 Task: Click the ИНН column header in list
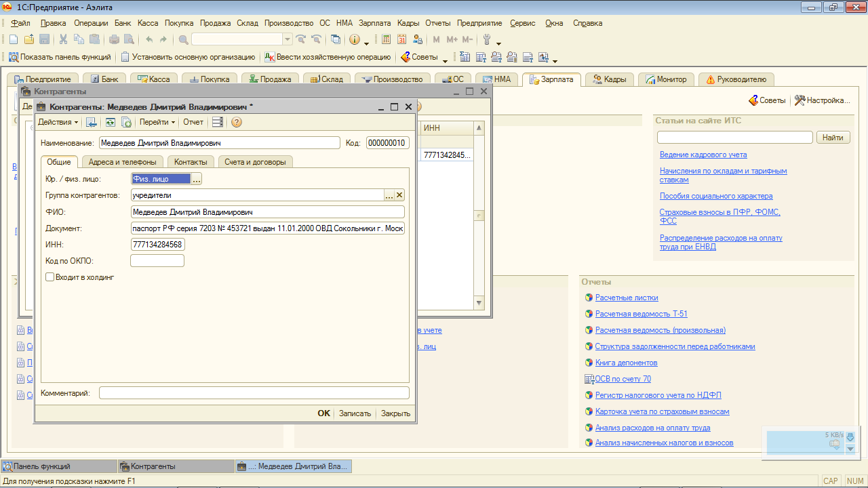(x=446, y=127)
